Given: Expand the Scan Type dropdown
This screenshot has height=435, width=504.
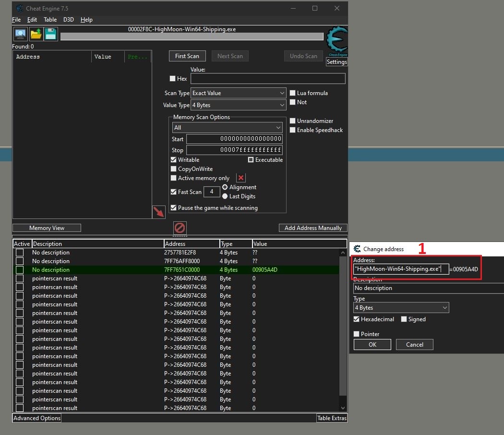Looking at the screenshot, I should tap(239, 93).
